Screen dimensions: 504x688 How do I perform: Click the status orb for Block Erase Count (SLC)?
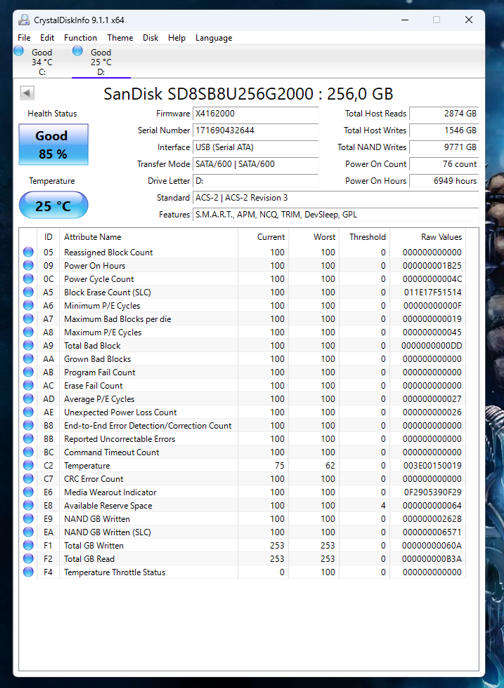point(28,292)
